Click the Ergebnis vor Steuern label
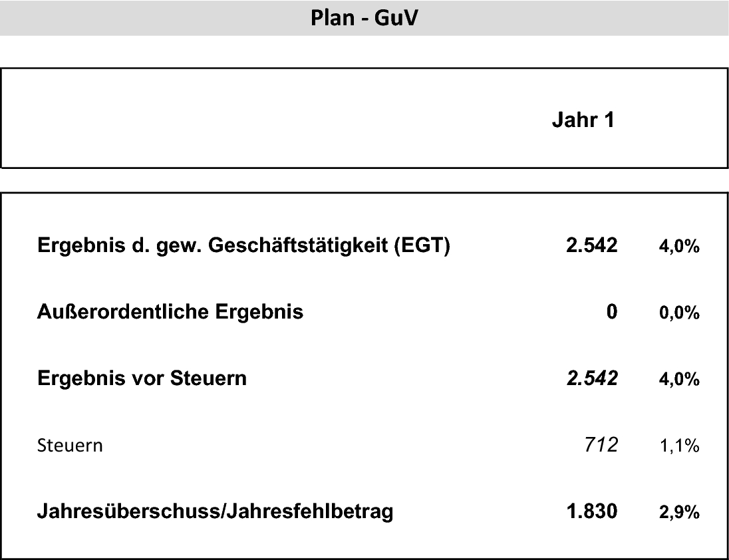This screenshot has height=560, width=729. tap(142, 378)
